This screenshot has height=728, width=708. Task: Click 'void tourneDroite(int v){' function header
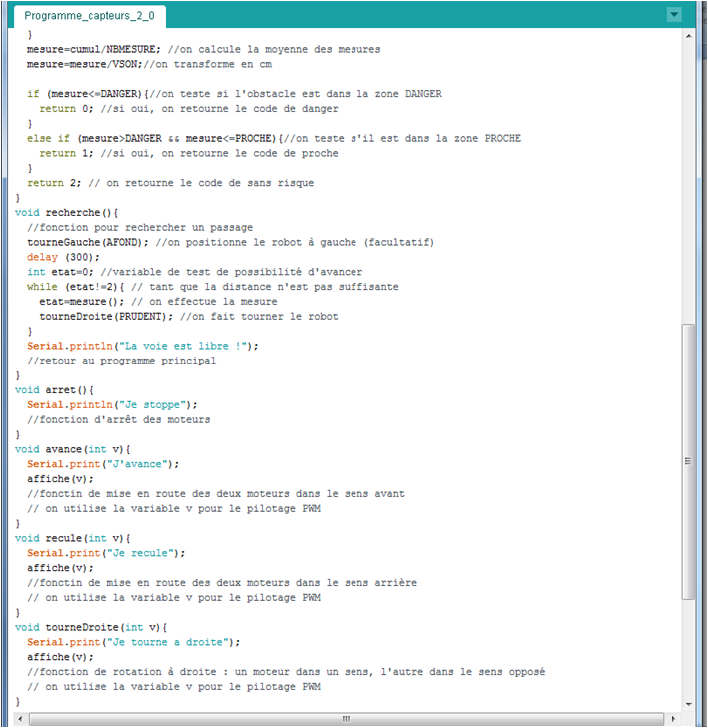(x=91, y=627)
